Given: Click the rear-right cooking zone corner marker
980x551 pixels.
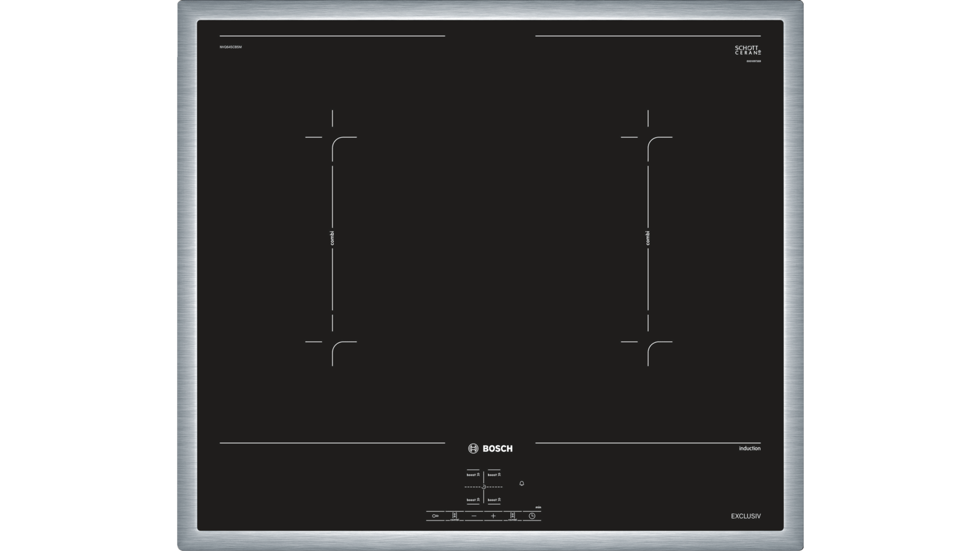Looking at the screenshot, I should 647,136.
